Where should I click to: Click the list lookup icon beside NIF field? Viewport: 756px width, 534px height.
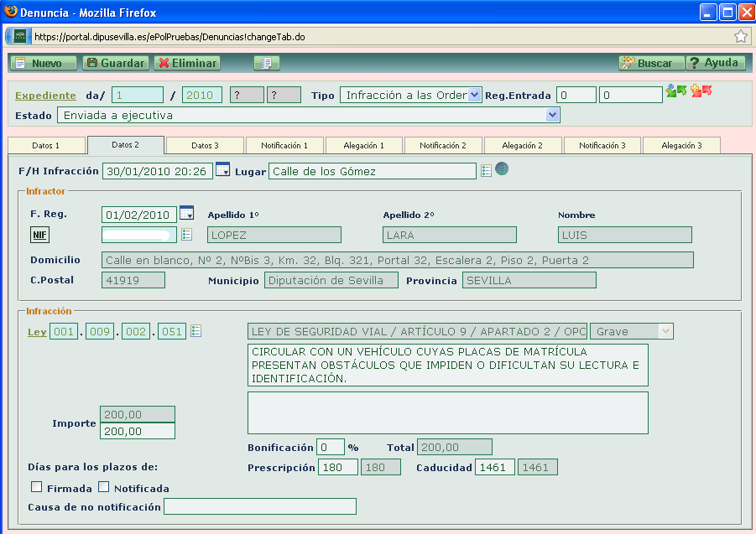tap(187, 235)
